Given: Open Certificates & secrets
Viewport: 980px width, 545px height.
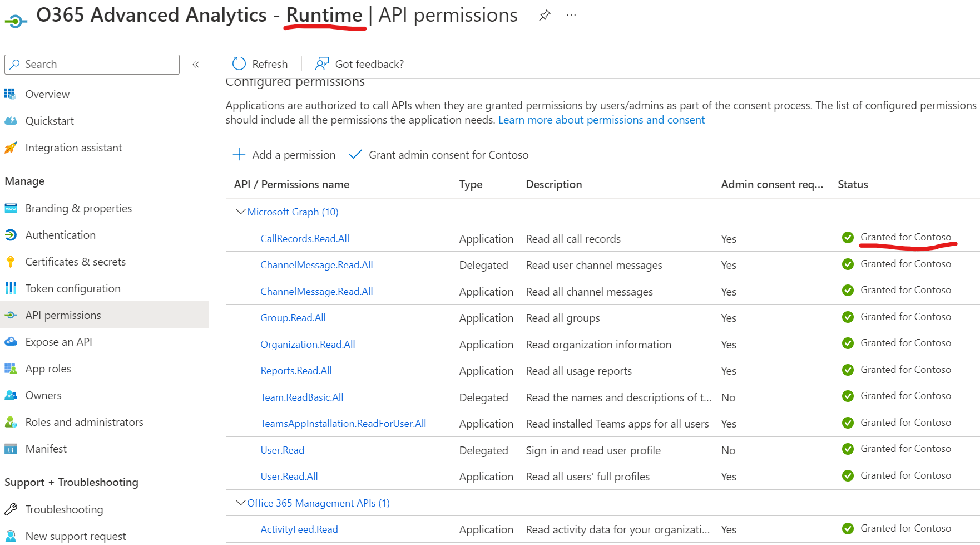Looking at the screenshot, I should [75, 262].
